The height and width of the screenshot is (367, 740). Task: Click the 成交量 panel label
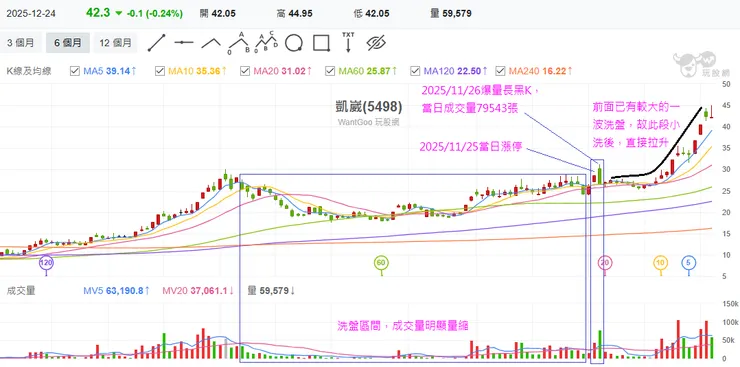tap(21, 291)
